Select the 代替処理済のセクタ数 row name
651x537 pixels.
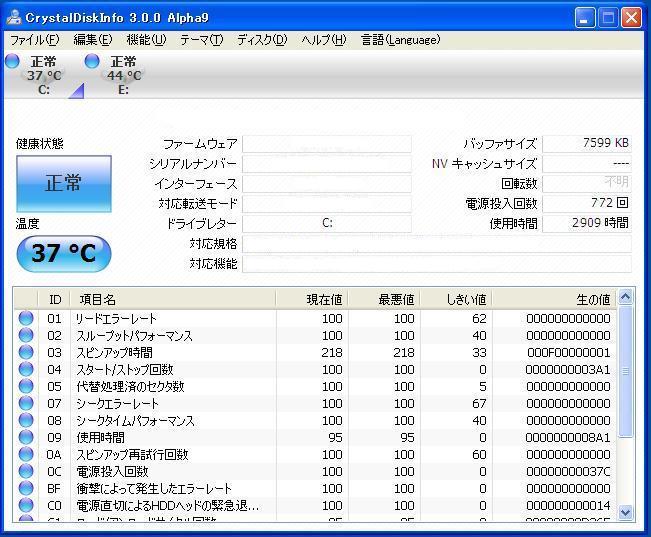130,387
